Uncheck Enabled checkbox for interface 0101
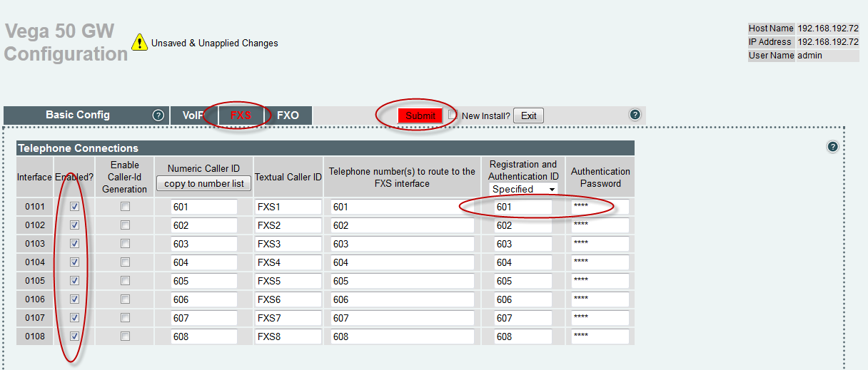Screen dimensions: 868x370 [x=74, y=207]
